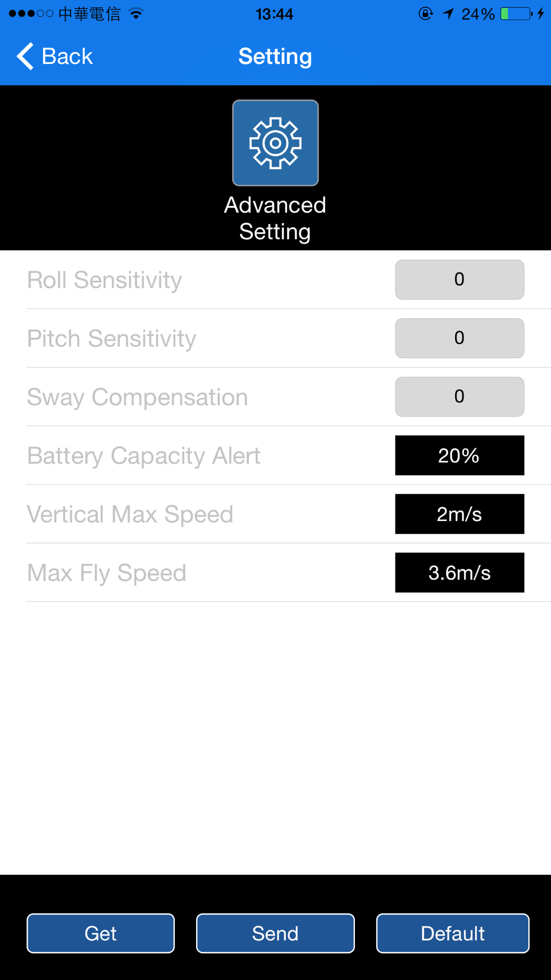Tap the Setting title in header
The width and height of the screenshot is (551, 980).
click(275, 56)
